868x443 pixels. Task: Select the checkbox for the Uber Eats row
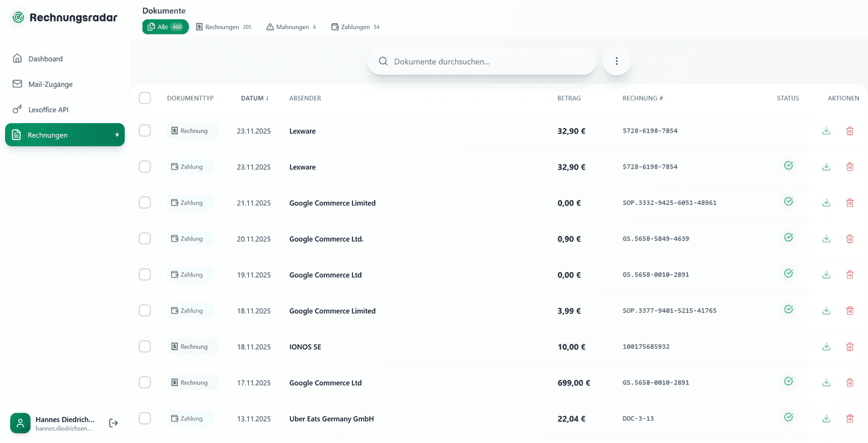click(x=145, y=418)
